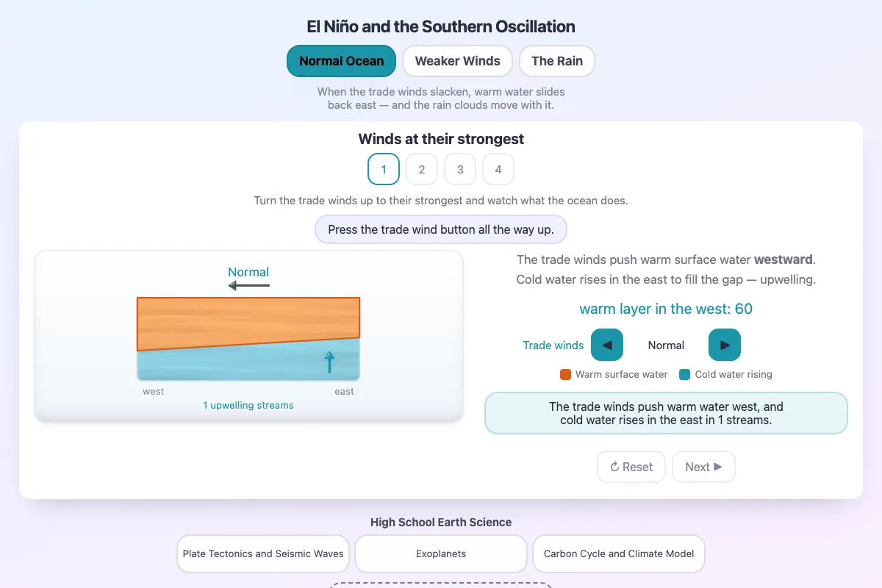Go to step 2

(422, 169)
